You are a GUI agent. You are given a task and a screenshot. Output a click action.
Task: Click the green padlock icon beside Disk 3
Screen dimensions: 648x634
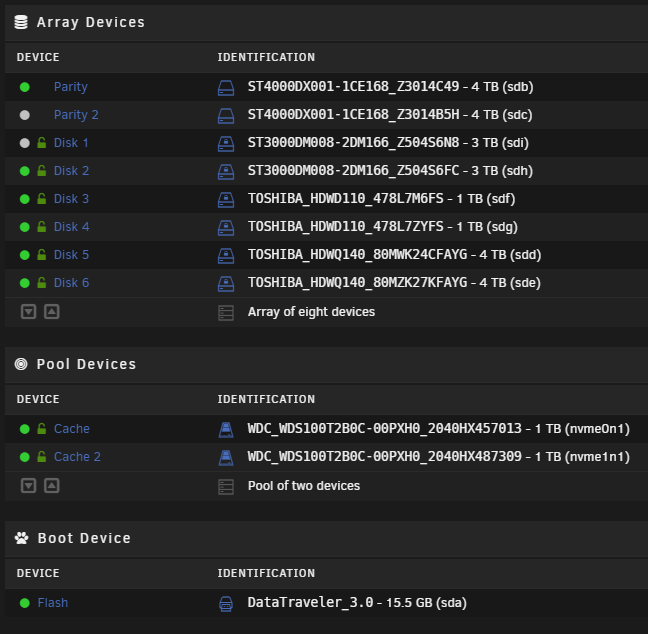pyautogui.click(x=42, y=199)
